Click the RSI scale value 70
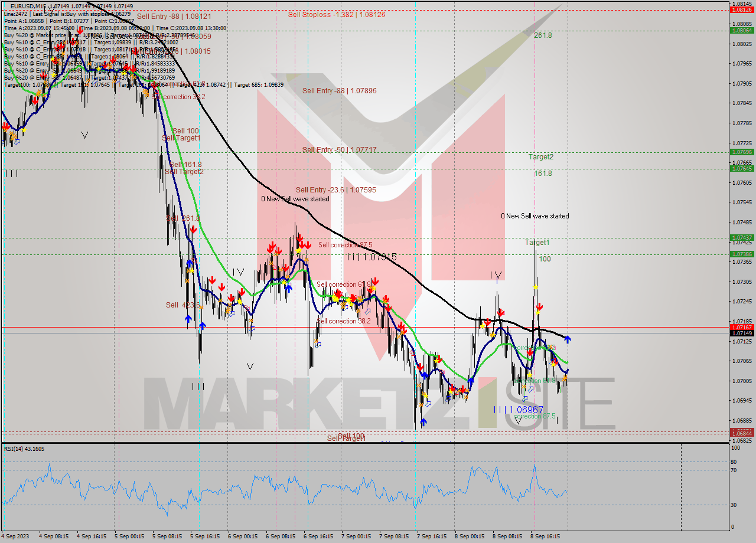 point(734,470)
